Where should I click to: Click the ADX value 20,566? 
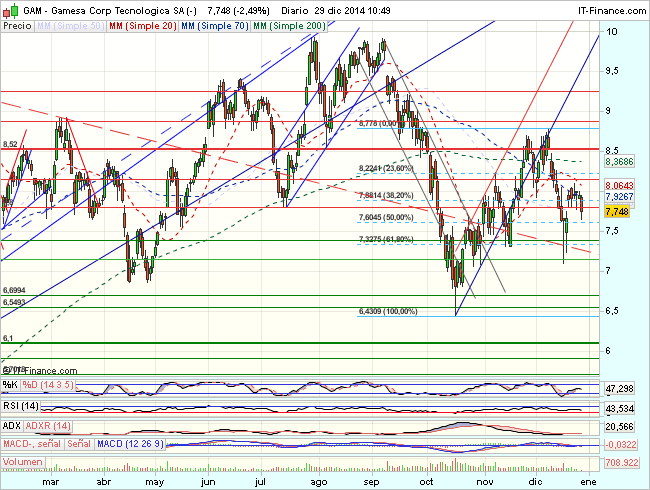(x=619, y=427)
